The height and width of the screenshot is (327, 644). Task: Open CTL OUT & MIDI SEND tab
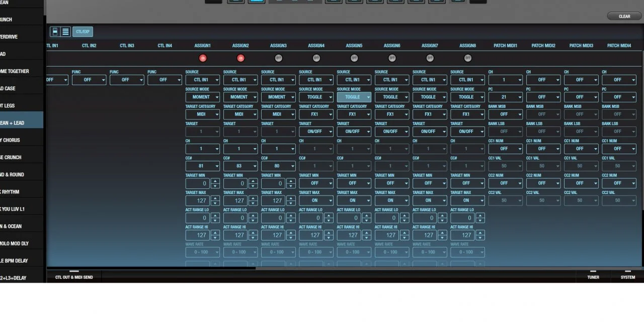74,276
